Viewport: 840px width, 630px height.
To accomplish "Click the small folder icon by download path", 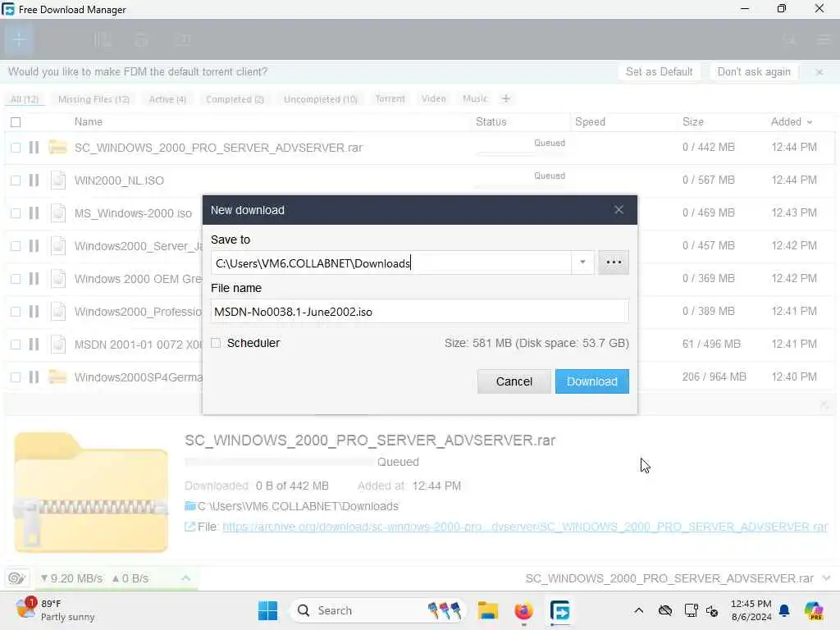I will click(x=190, y=505).
